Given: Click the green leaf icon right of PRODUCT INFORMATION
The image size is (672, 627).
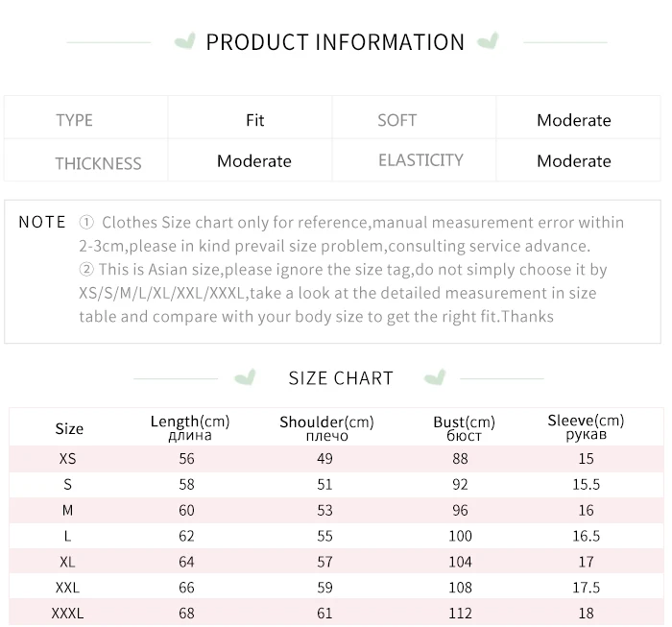Looking at the screenshot, I should point(488,41).
